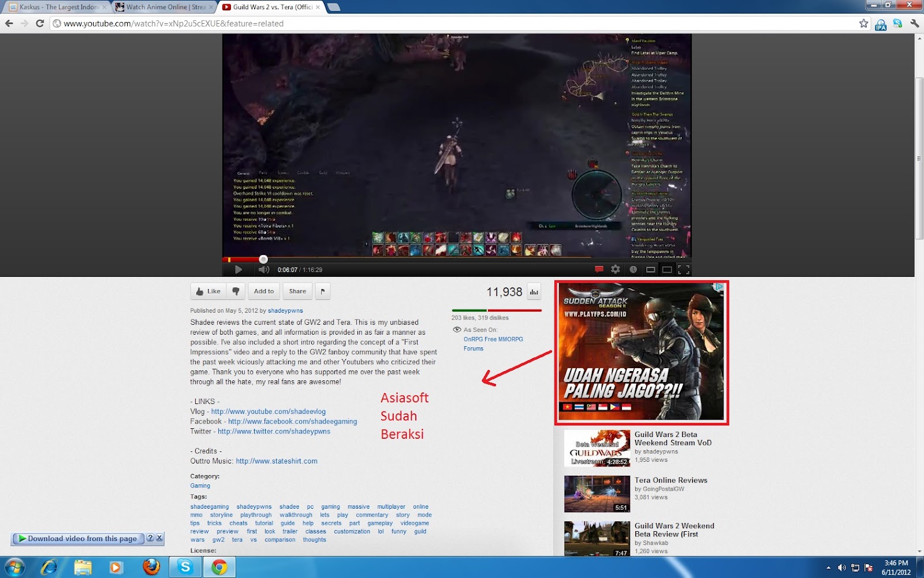Like the video
This screenshot has height=578, width=924.
click(208, 291)
